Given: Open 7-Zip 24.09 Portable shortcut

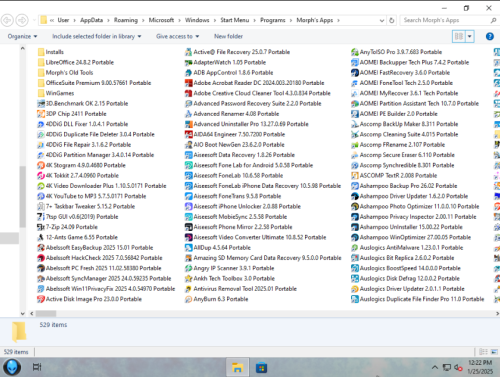Looking at the screenshot, I should coord(68,227).
